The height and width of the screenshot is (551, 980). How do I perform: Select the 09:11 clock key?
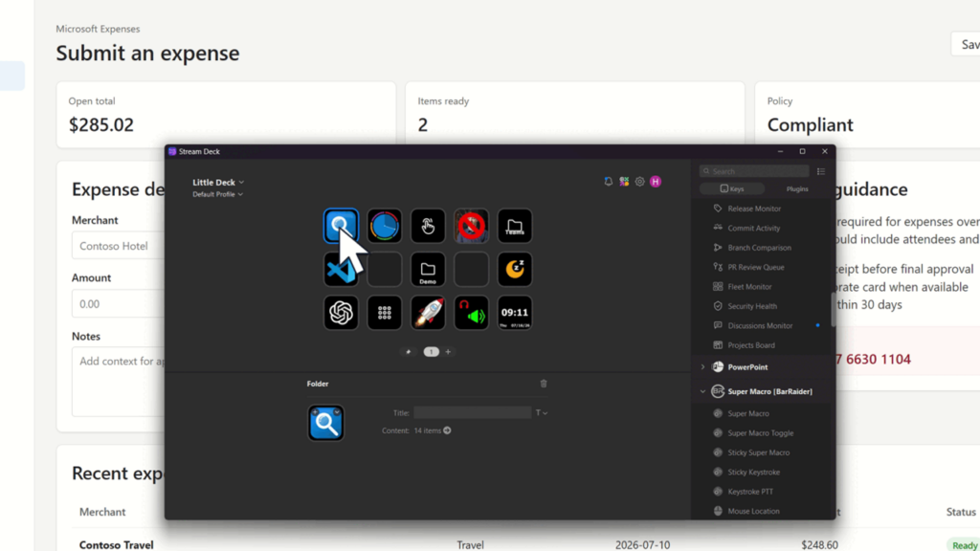click(x=515, y=313)
